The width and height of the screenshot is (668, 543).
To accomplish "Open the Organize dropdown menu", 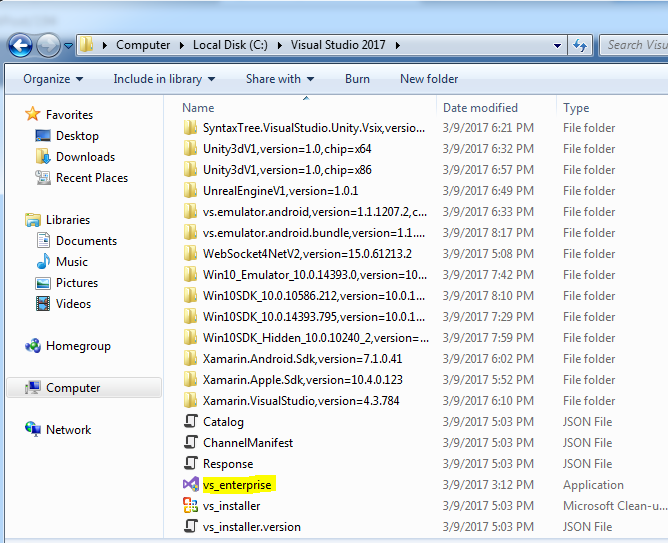I will 53,79.
